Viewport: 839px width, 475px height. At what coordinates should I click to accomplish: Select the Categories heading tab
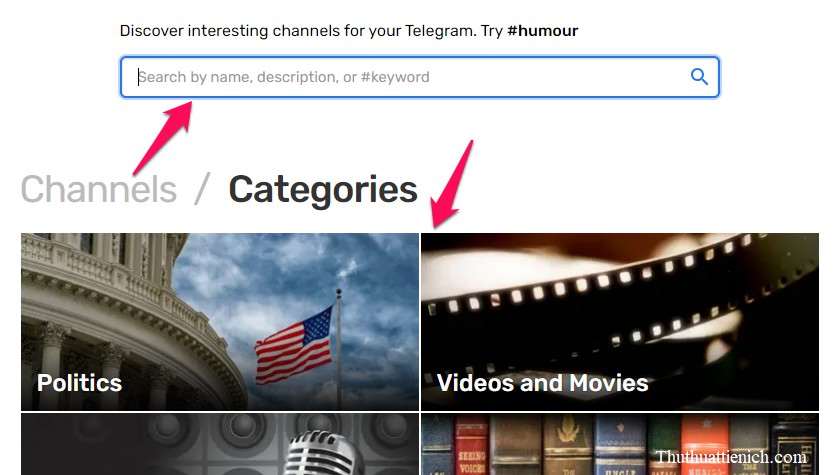[323, 190]
